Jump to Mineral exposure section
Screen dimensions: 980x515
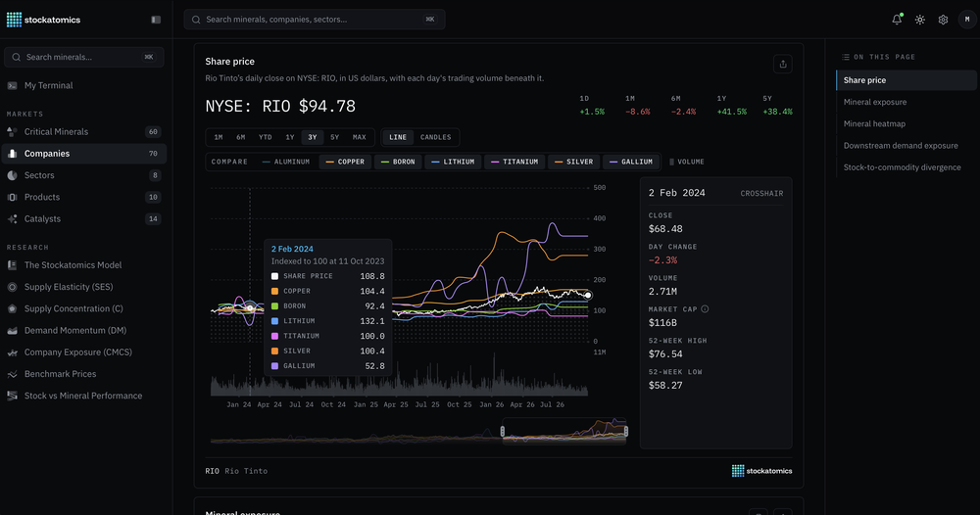click(875, 102)
